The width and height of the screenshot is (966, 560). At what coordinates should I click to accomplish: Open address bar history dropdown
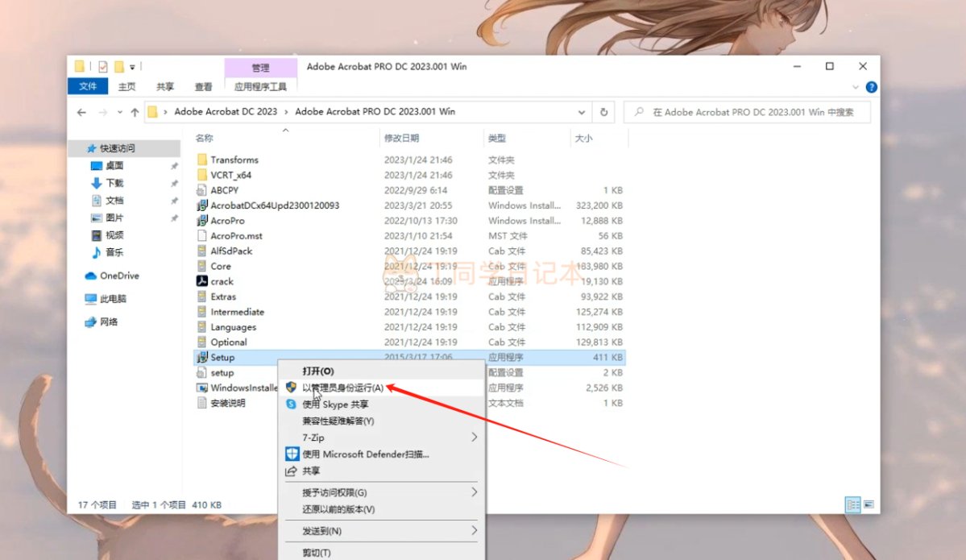[x=582, y=112]
